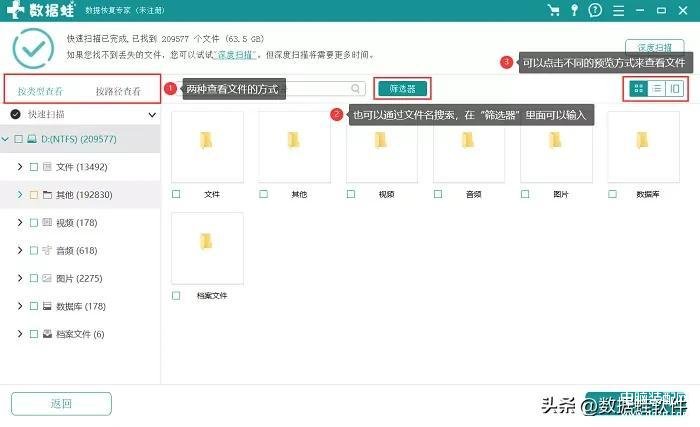700x427 pixels.
Task: Open the help question mark icon
Action: coord(595,10)
